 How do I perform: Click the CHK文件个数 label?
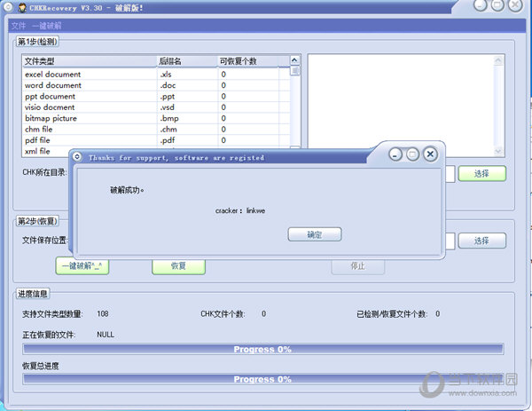(223, 314)
